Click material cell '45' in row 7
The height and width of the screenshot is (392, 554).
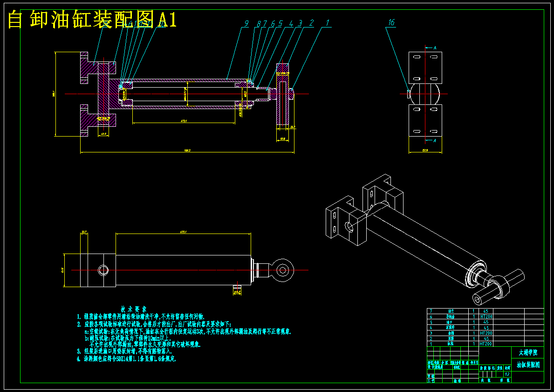[x=486, y=311]
